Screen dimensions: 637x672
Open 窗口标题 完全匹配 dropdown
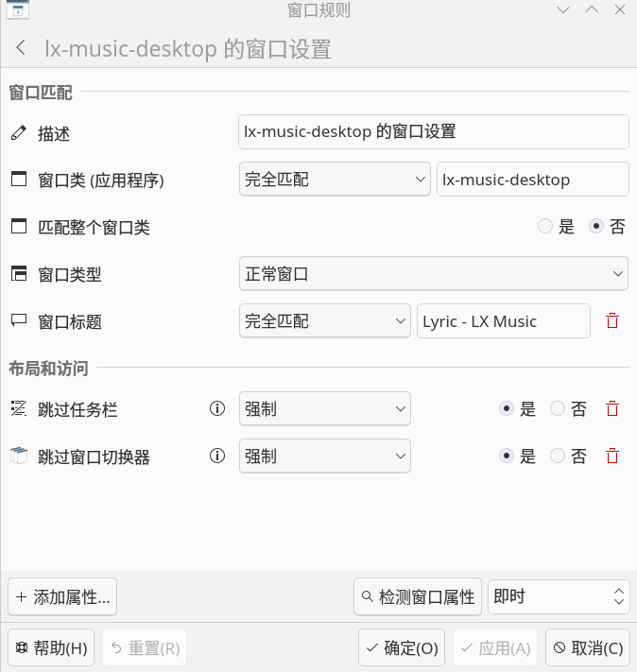click(x=325, y=320)
